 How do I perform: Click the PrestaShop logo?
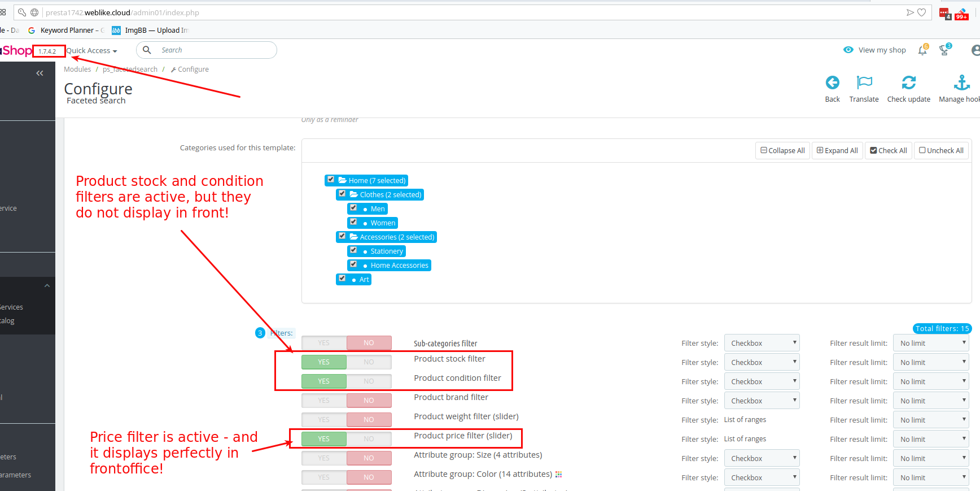(16, 50)
